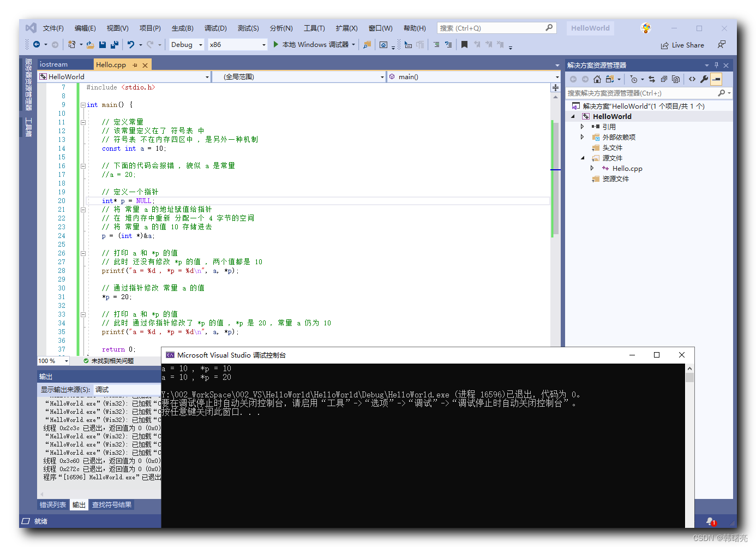Click the debug console vertical scrollbar
This screenshot has height=547, width=756.
click(x=689, y=445)
